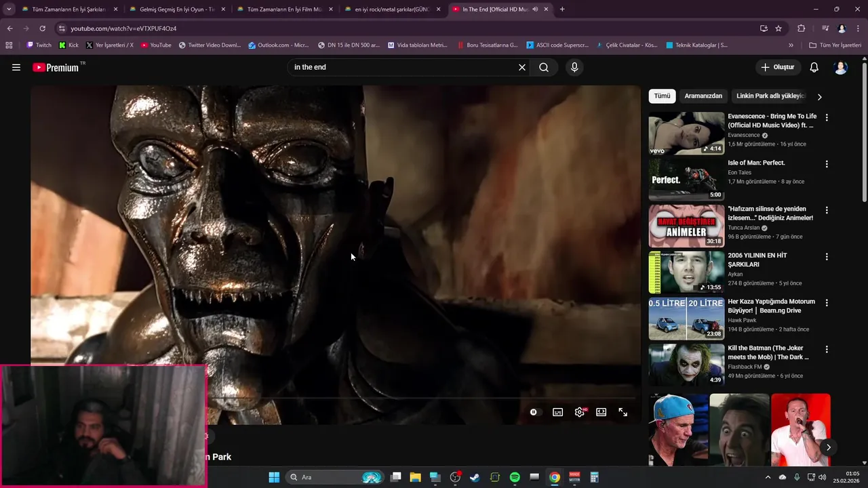Open options for the Animeler video

coord(827,210)
